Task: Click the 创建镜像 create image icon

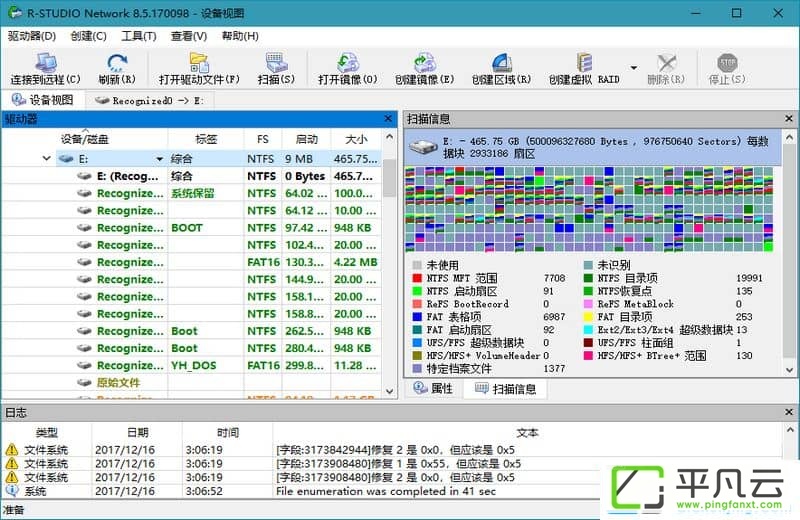Action: coord(424,63)
